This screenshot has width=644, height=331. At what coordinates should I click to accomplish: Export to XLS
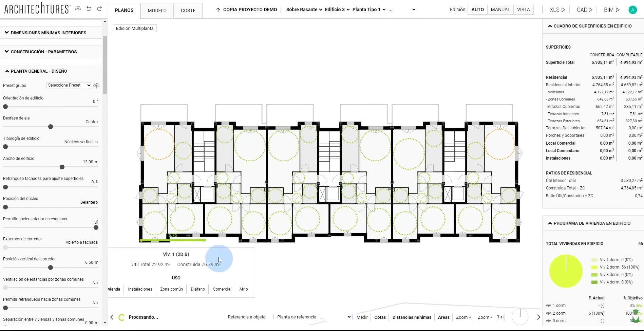[557, 10]
